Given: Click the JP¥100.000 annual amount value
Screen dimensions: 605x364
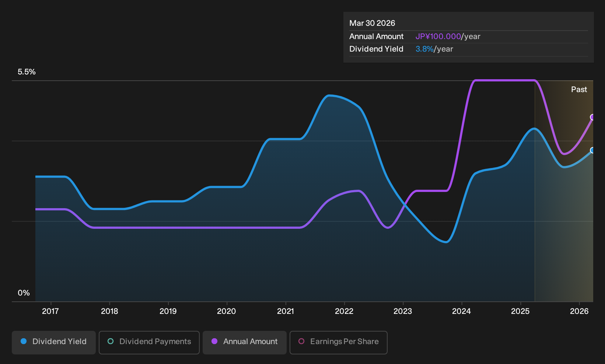Looking at the screenshot, I should [x=438, y=36].
